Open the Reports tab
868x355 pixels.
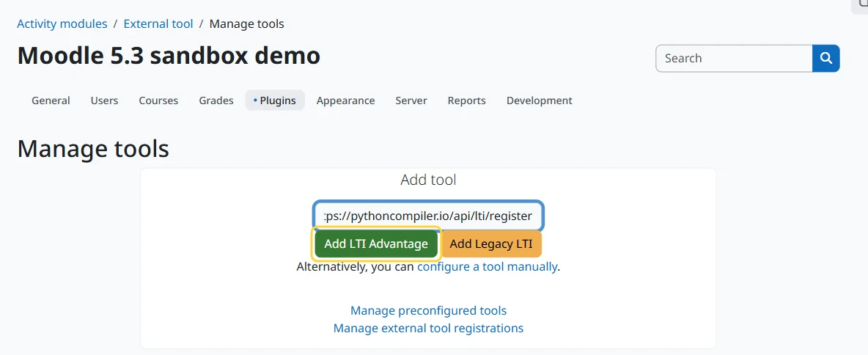(467, 100)
